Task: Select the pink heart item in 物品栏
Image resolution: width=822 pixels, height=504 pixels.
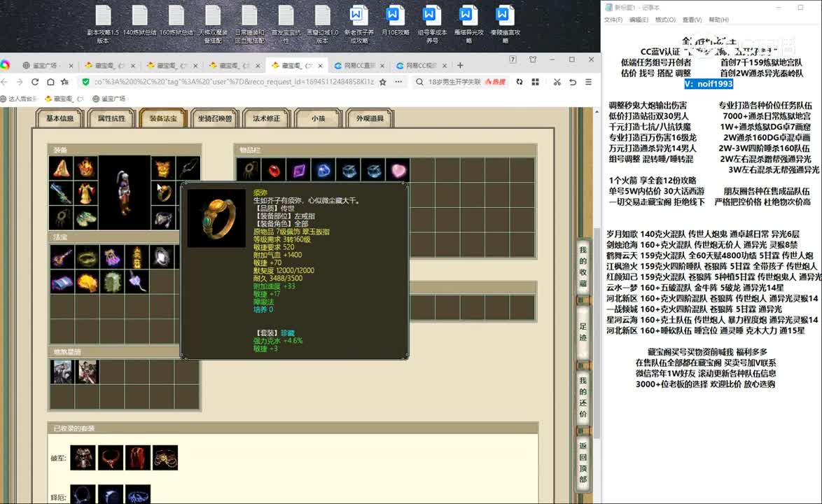Action: tap(398, 170)
